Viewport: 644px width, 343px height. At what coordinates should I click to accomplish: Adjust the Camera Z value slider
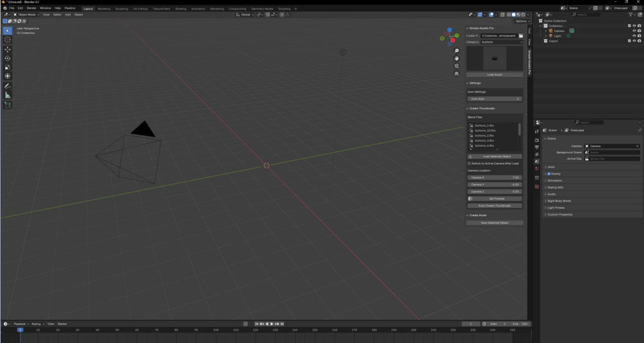495,192
